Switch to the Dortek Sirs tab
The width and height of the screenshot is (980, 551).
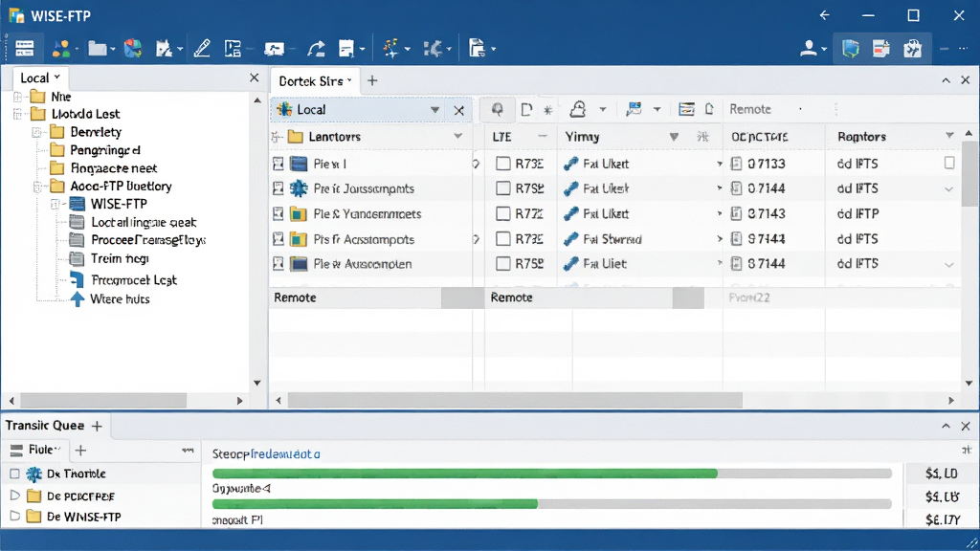[x=315, y=81]
